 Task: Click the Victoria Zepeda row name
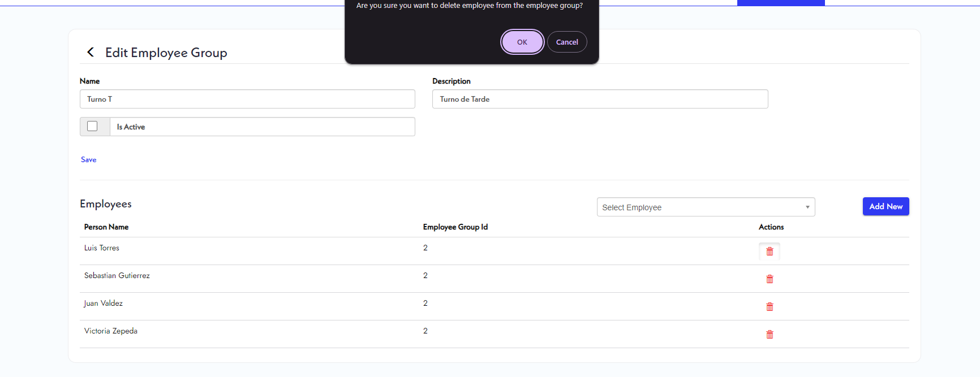click(x=111, y=331)
